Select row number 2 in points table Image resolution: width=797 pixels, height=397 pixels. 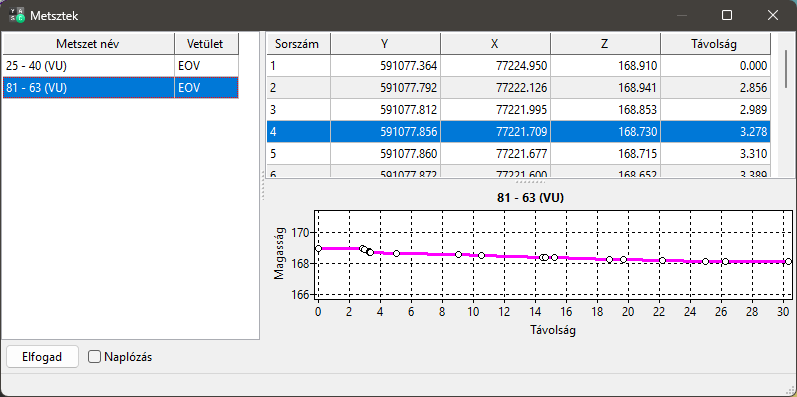click(299, 87)
